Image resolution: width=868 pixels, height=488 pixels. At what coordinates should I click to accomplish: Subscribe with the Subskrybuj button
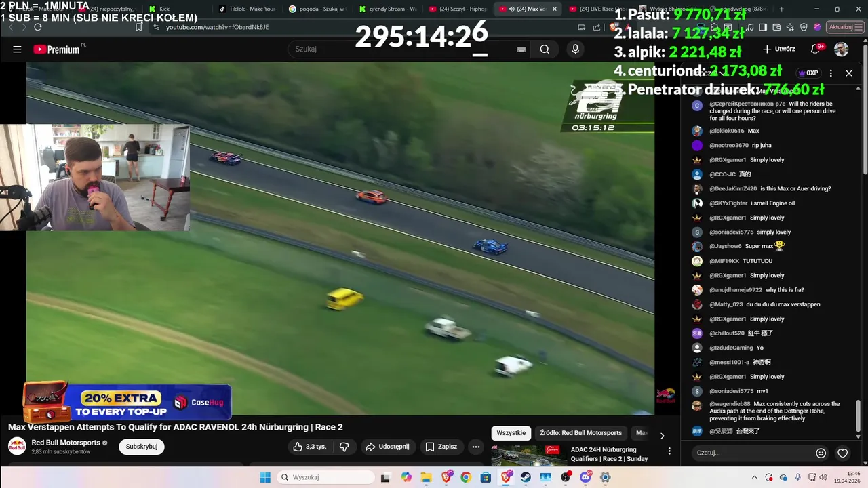[x=142, y=447]
